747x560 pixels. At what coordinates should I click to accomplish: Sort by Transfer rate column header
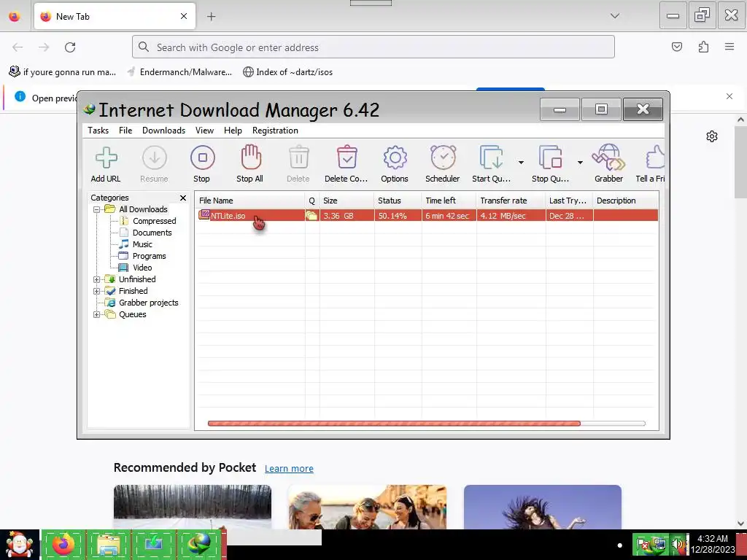pyautogui.click(x=511, y=201)
